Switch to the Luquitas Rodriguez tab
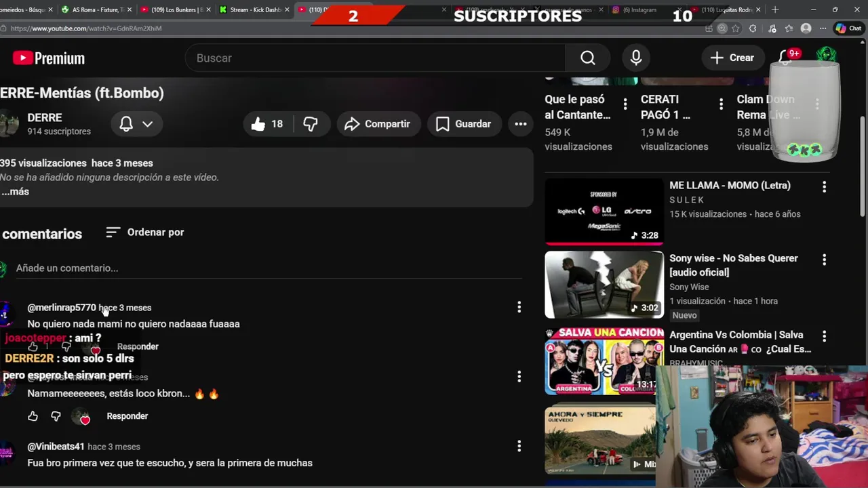Image resolution: width=868 pixels, height=488 pixels. tap(727, 9)
